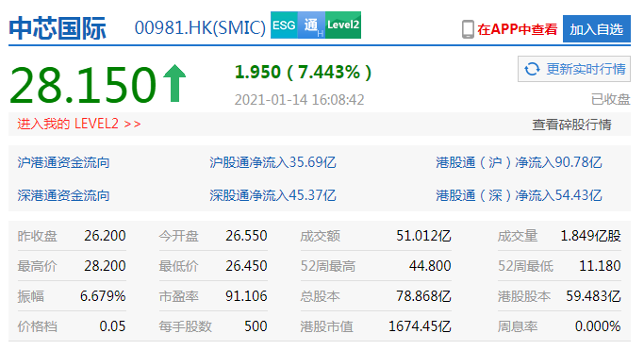Click the 最低价 value 26.450
The width and height of the screenshot is (644, 350).
pos(246,266)
